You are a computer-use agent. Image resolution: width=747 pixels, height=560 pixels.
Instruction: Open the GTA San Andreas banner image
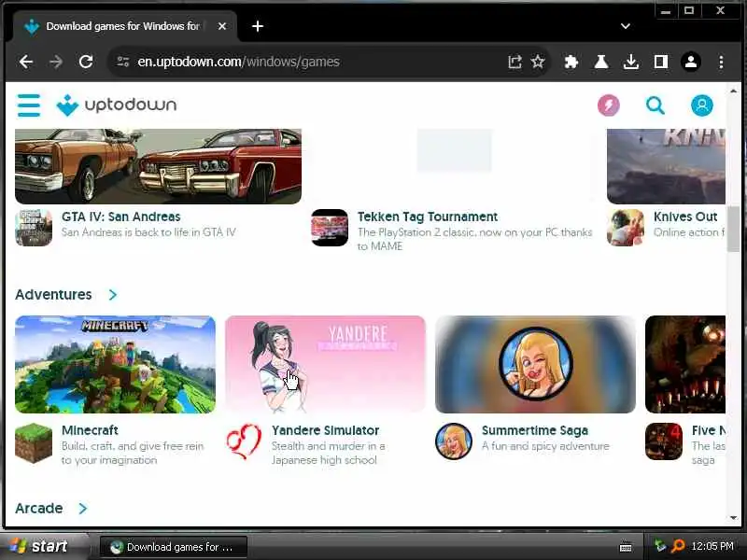(158, 166)
